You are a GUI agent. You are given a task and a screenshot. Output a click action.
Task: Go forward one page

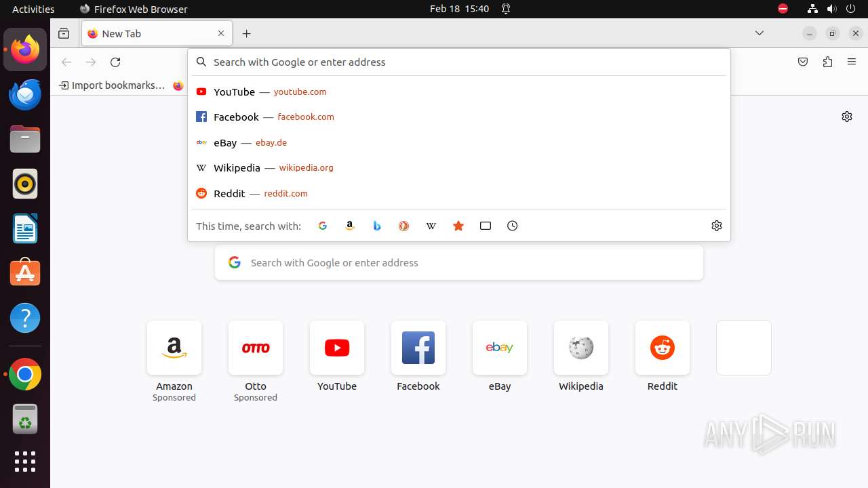point(91,62)
